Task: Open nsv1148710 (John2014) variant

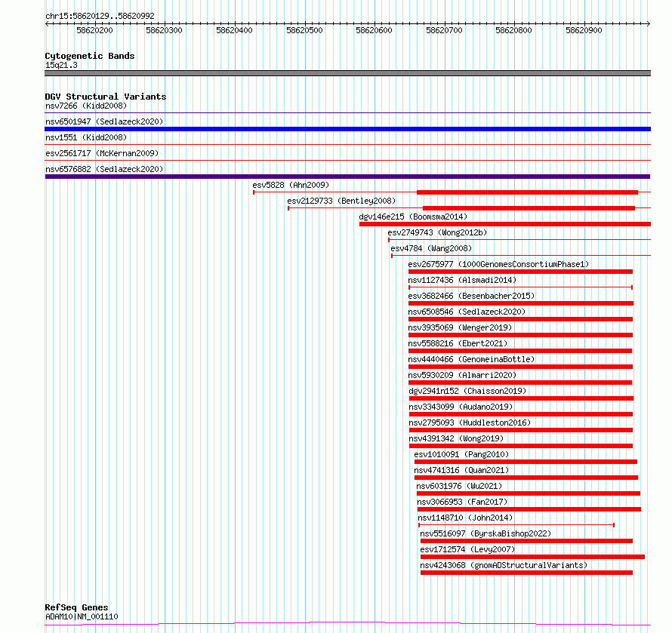Action: tap(465, 518)
